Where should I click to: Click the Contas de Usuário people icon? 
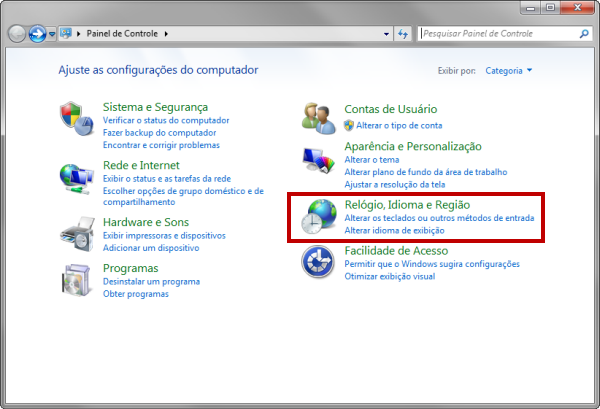click(318, 117)
